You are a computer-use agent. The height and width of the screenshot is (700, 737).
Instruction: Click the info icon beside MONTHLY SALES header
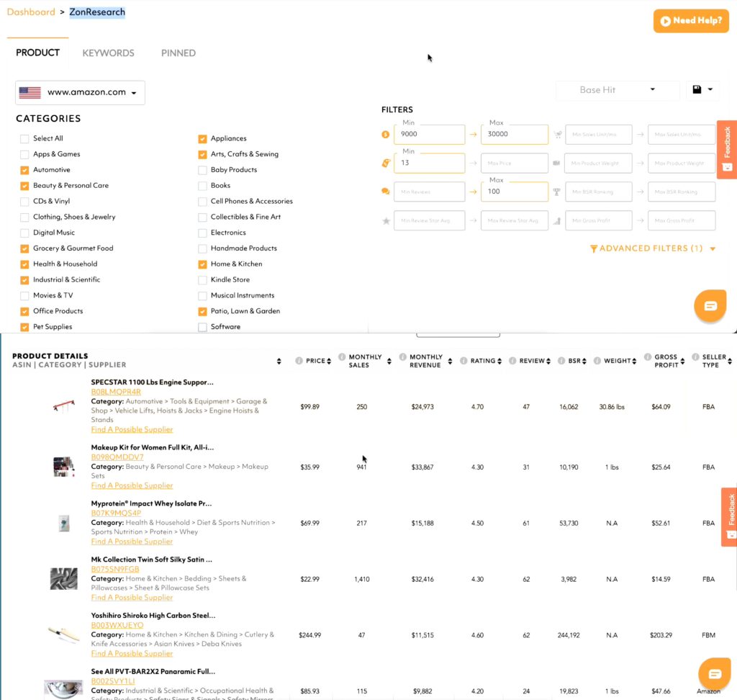(342, 357)
